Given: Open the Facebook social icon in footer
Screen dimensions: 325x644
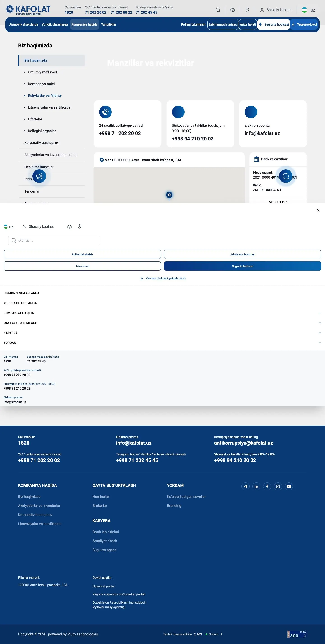Looking at the screenshot, I should 267,486.
